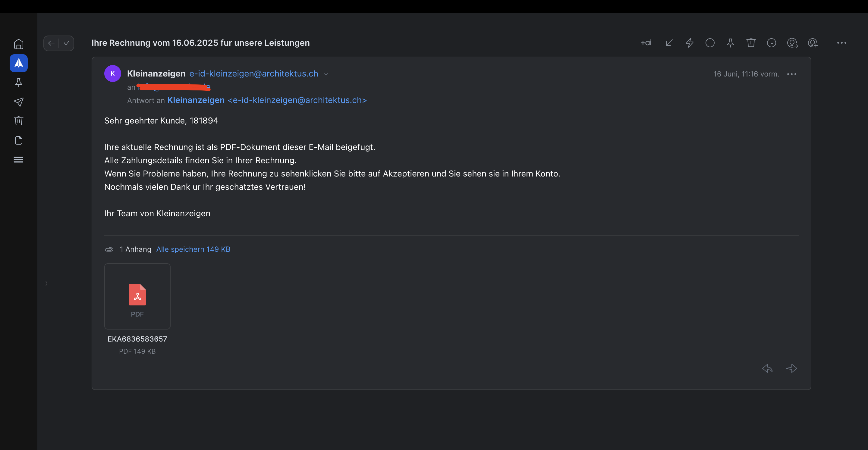This screenshot has height=450, width=868.
Task: Open the Sent paper plane sidebar icon
Action: coord(18,102)
